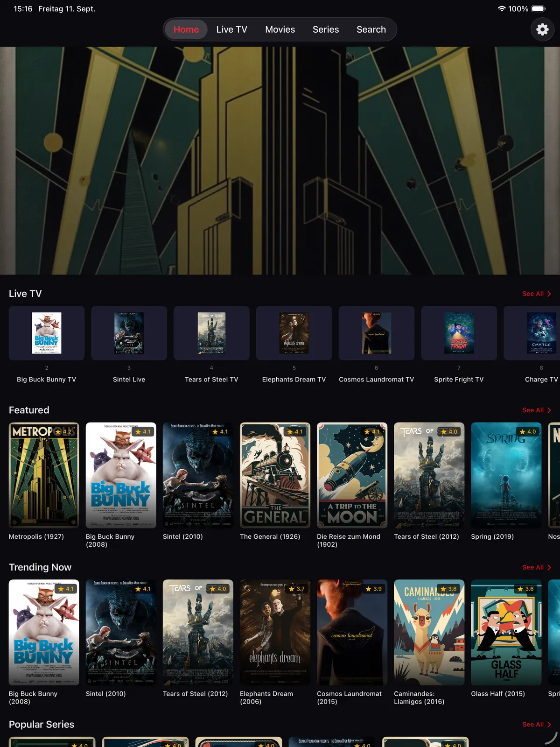Open the Series tab
The image size is (560, 747).
326,29
